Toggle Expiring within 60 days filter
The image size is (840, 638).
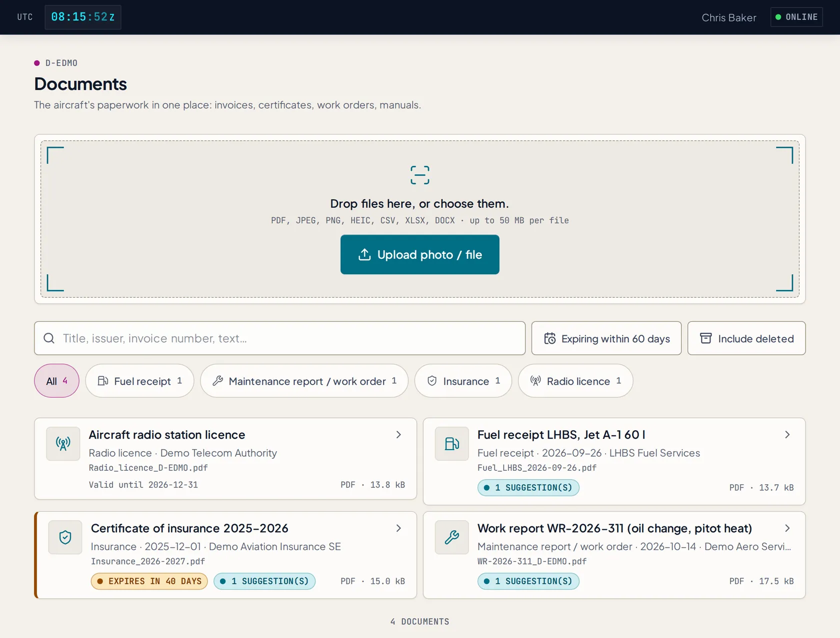tap(606, 338)
